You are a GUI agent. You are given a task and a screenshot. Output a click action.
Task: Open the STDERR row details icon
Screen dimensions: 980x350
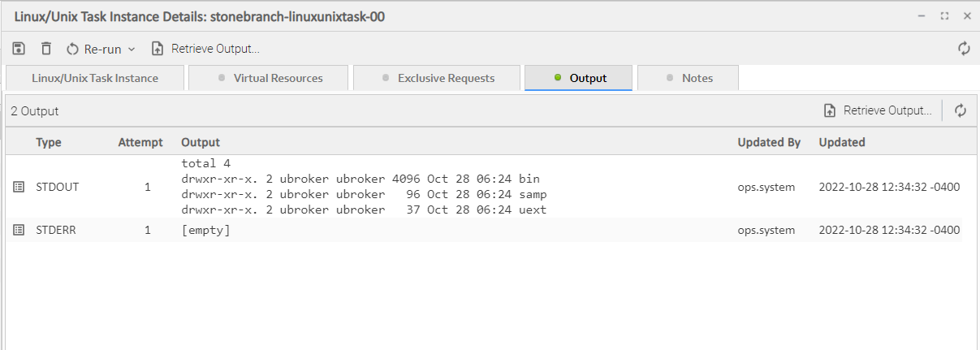[x=19, y=230]
